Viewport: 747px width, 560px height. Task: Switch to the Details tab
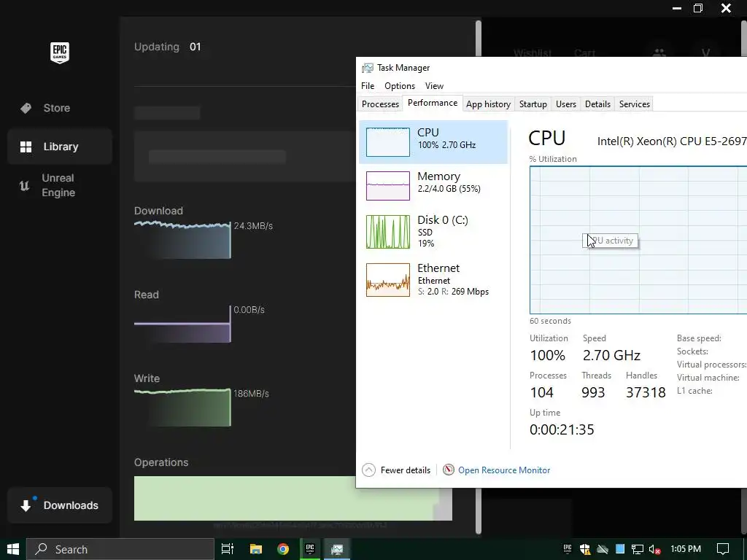point(598,104)
